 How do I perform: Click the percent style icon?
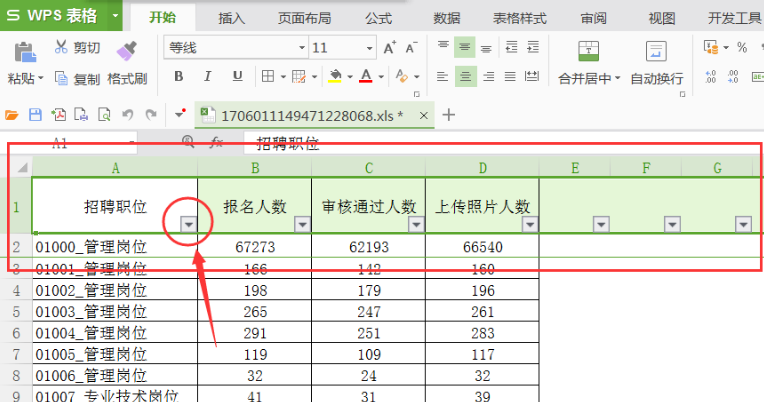pos(742,47)
